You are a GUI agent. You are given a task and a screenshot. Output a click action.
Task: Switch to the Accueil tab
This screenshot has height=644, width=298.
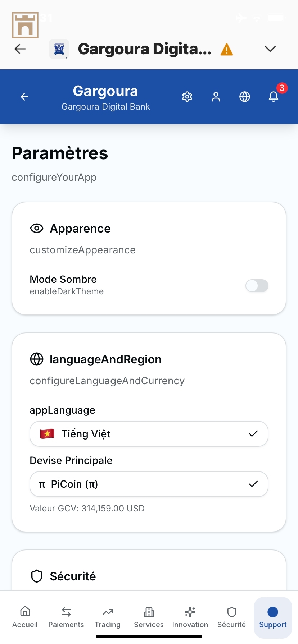coord(25,617)
